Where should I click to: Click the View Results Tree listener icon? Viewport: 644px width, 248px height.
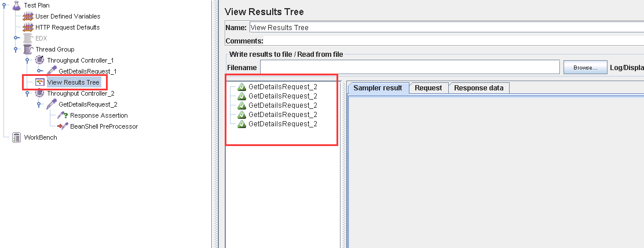click(x=39, y=82)
